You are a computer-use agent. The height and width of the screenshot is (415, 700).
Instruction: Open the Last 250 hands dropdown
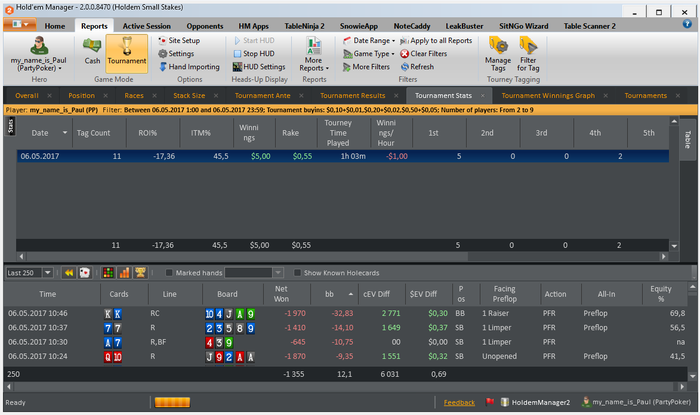[47, 273]
